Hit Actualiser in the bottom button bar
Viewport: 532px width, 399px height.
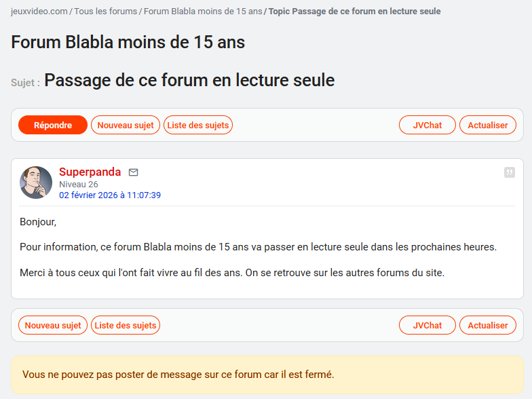(x=488, y=326)
